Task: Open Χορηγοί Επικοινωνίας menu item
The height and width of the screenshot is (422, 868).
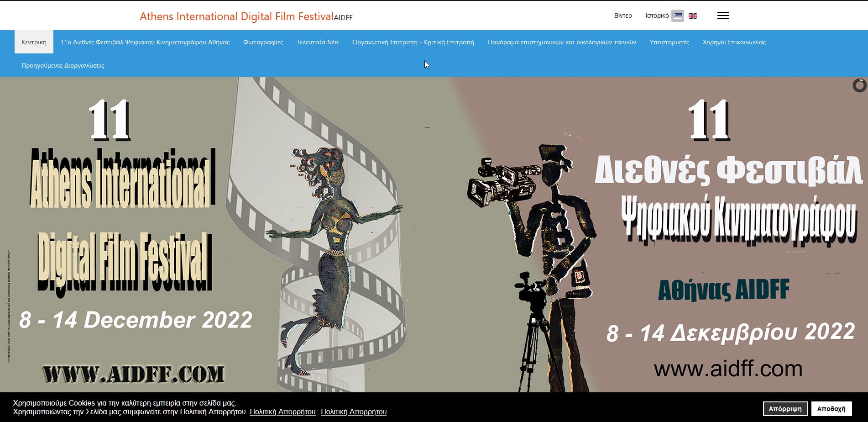Action: click(734, 42)
